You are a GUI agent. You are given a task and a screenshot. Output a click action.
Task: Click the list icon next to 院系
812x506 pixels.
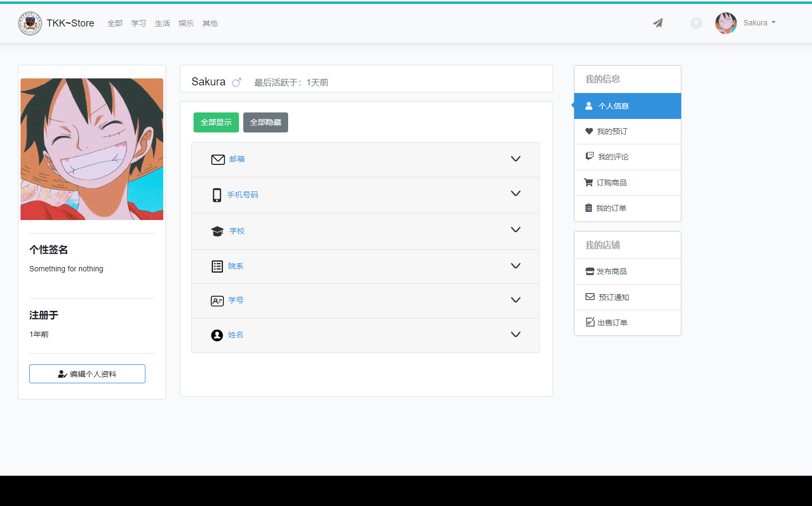[x=217, y=266]
